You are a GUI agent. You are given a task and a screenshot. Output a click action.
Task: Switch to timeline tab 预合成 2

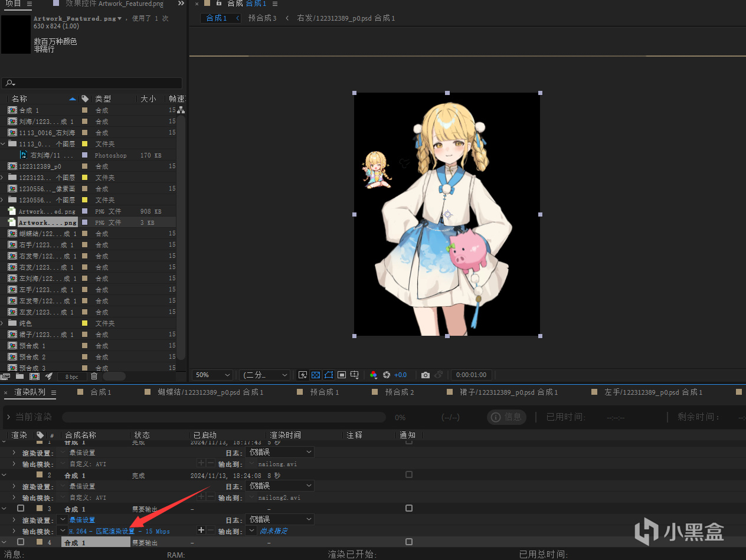[400, 392]
